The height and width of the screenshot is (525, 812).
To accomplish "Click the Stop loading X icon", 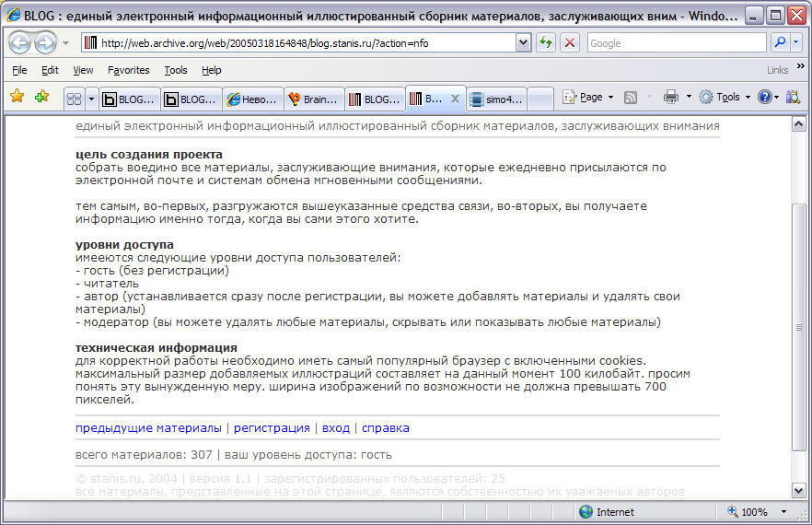I will tap(570, 42).
